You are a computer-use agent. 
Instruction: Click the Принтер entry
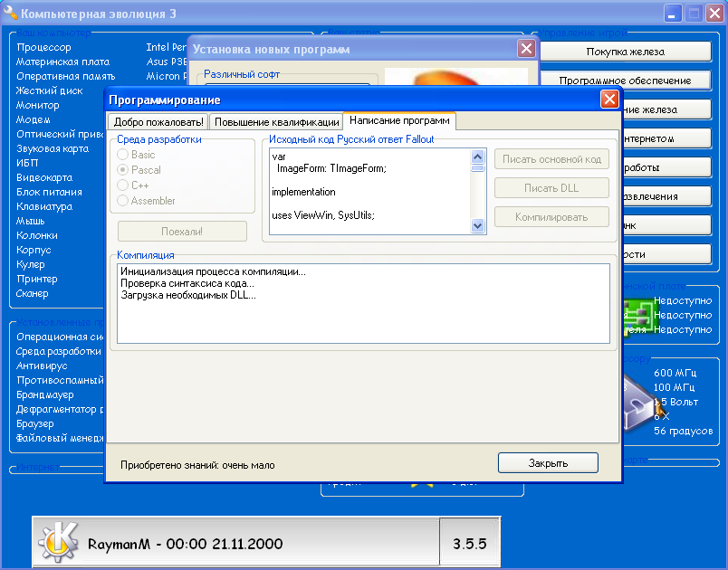click(37, 279)
